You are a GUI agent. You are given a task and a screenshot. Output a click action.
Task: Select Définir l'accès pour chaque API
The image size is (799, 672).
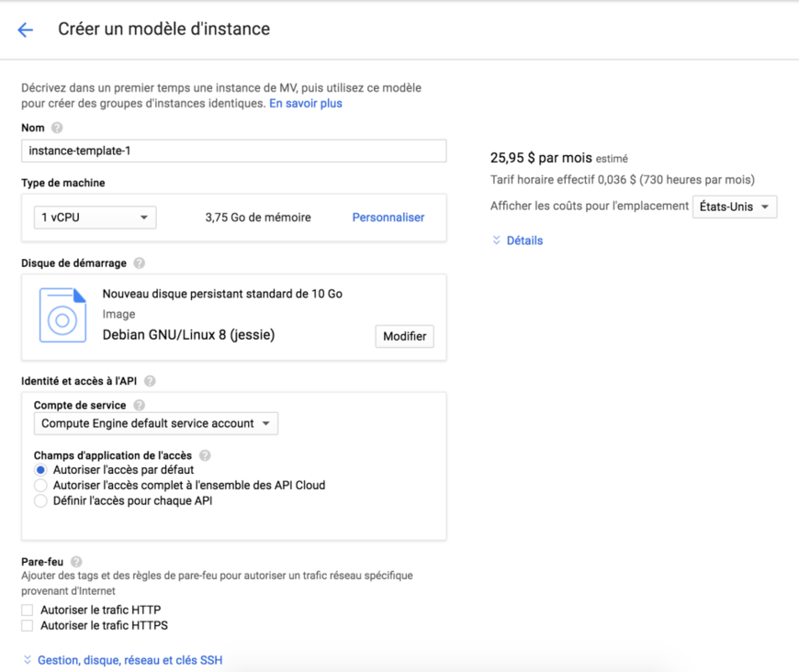39,500
